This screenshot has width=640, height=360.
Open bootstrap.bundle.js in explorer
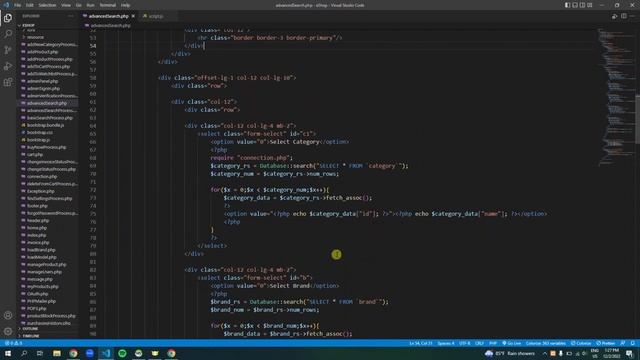pyautogui.click(x=45, y=125)
